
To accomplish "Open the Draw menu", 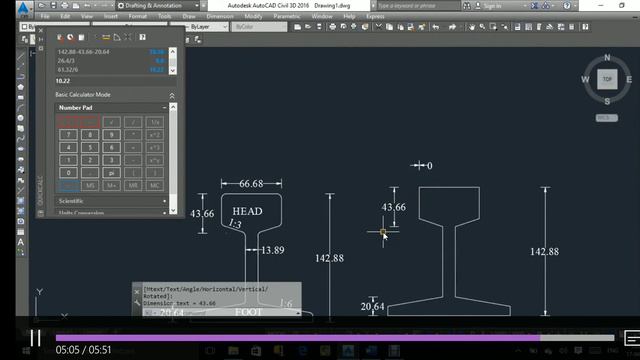I will (189, 16).
